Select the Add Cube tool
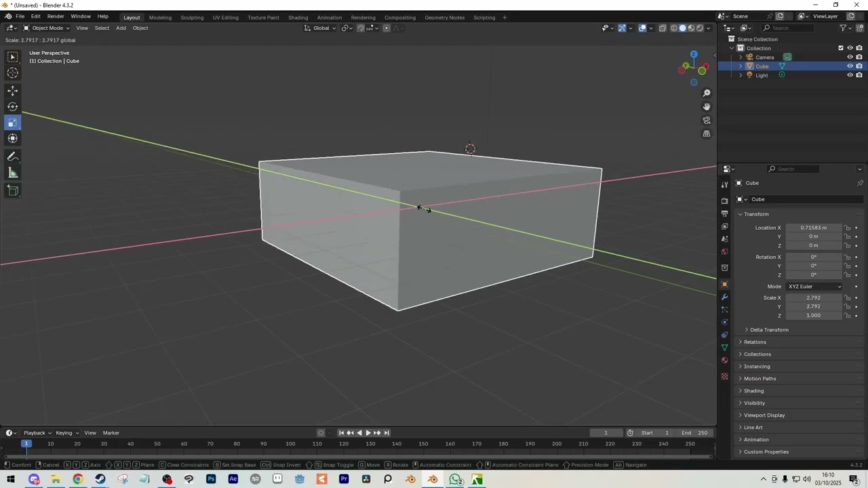 click(13, 190)
